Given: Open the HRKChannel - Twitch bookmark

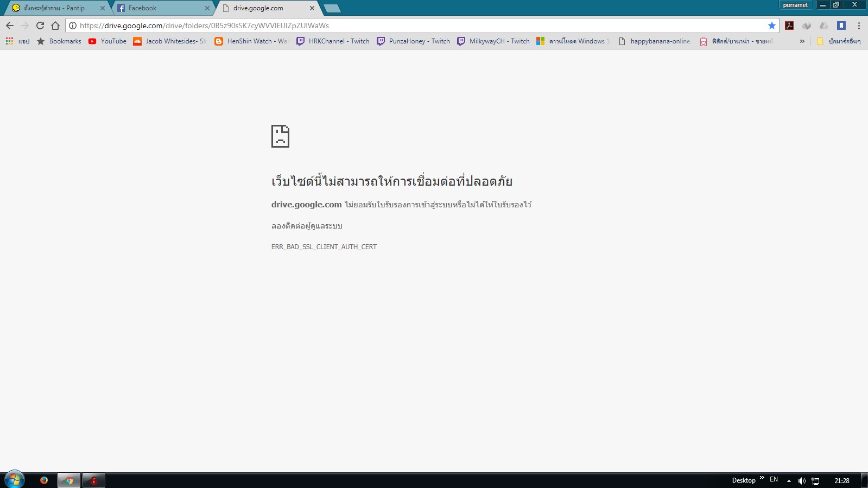Looking at the screenshot, I should (x=333, y=41).
